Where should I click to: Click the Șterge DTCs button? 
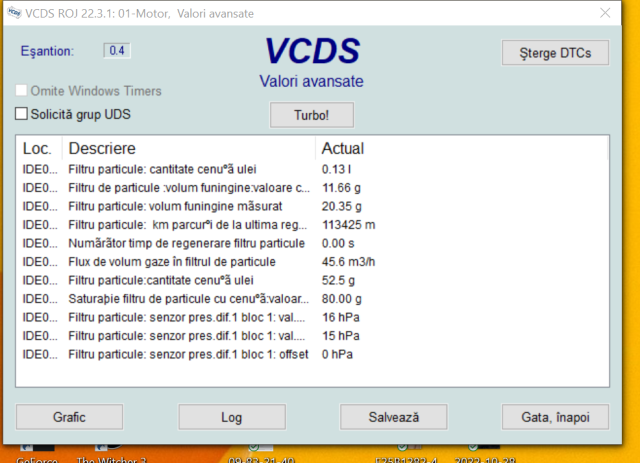click(x=555, y=52)
